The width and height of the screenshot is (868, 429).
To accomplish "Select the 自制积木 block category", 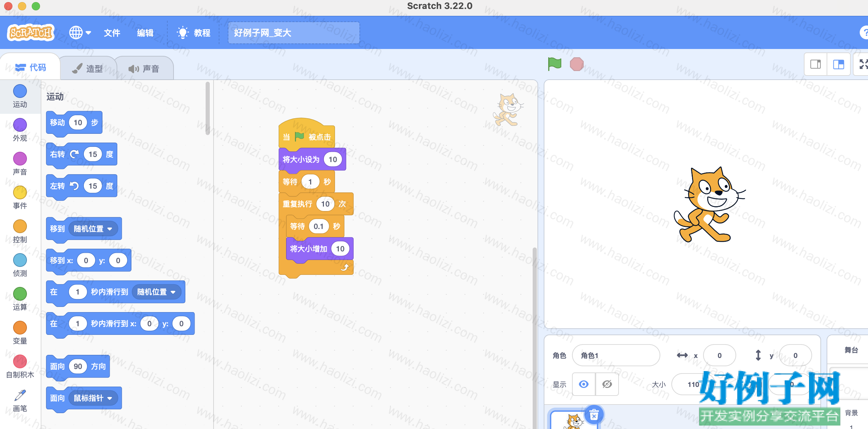I will tap(20, 367).
